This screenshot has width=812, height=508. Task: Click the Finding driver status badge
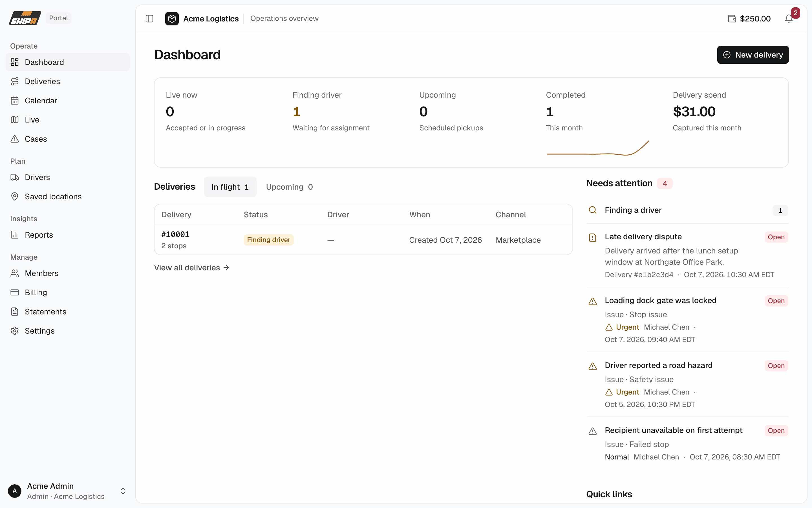click(268, 240)
